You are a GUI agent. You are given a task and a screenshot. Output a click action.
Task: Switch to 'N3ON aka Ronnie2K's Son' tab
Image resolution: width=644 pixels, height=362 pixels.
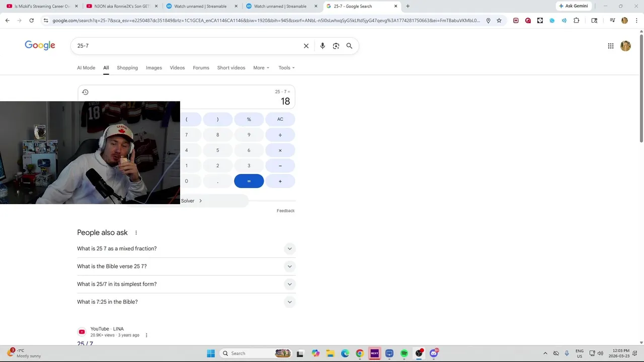point(122,6)
